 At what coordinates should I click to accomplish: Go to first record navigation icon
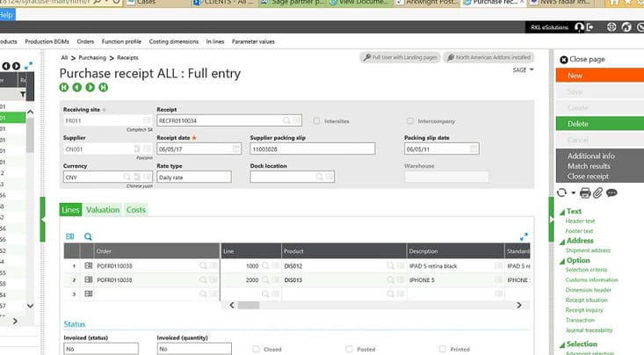63,87
